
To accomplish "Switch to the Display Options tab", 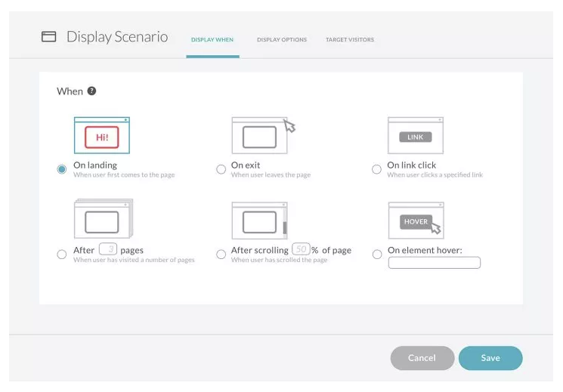I will coord(282,40).
